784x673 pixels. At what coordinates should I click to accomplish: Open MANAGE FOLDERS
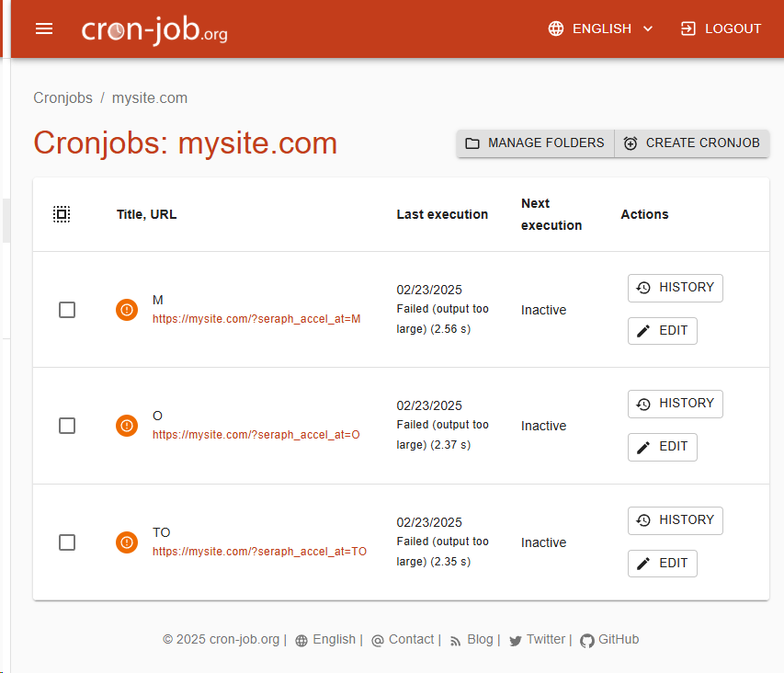tap(535, 143)
